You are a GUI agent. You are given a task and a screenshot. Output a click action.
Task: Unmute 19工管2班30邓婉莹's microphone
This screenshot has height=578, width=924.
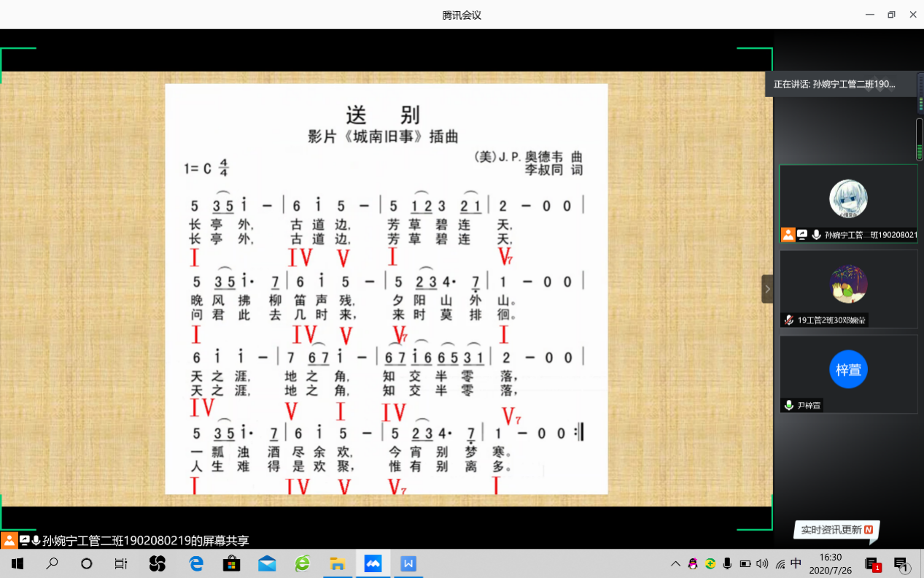(788, 320)
